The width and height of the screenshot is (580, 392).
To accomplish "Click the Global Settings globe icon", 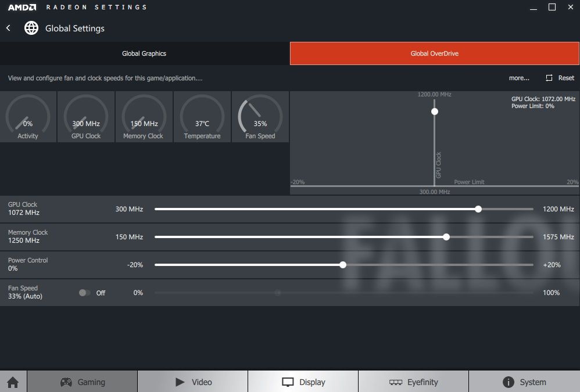I will (31, 28).
